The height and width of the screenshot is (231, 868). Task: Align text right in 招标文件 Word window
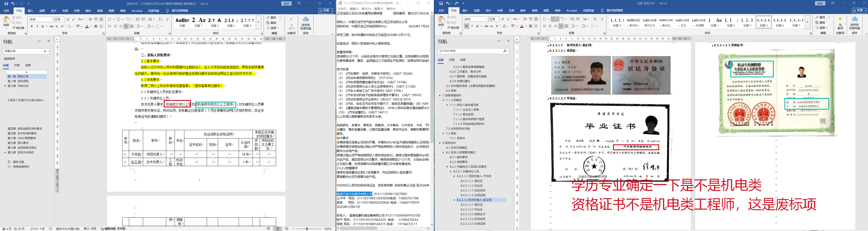[121, 26]
